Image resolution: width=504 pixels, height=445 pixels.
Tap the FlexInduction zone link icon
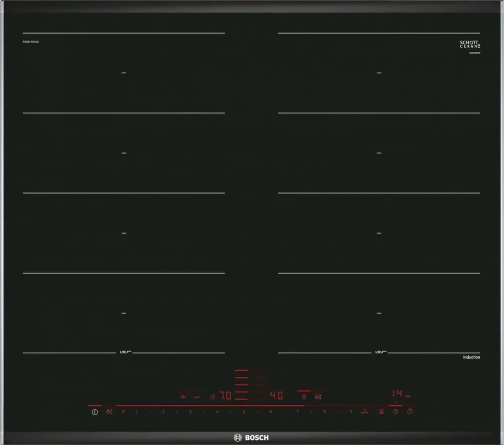304,396
